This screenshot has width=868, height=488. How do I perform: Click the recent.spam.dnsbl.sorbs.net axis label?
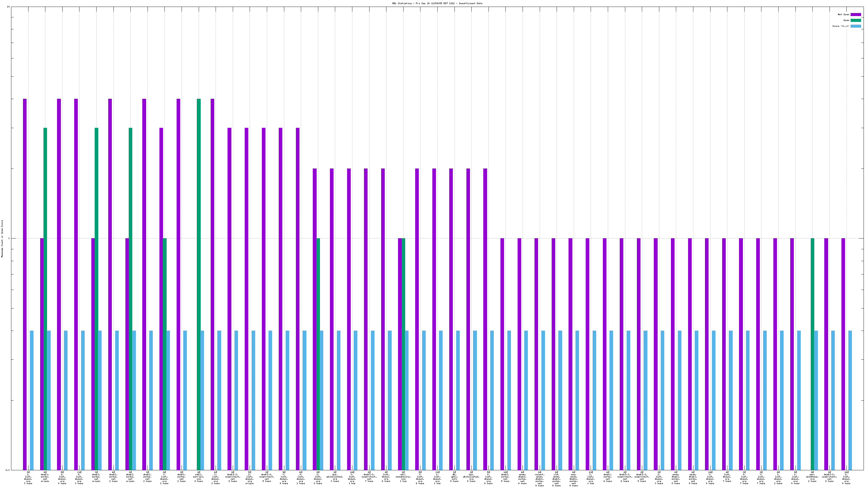(539, 479)
